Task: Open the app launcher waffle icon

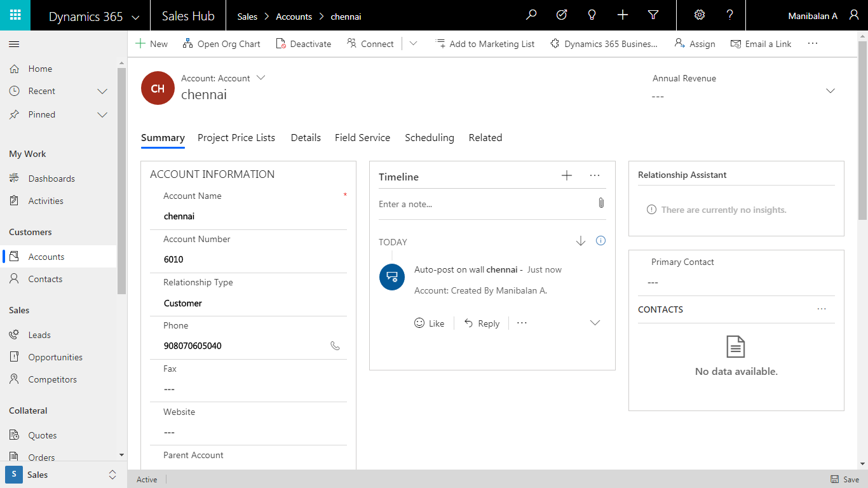Action: tap(15, 15)
